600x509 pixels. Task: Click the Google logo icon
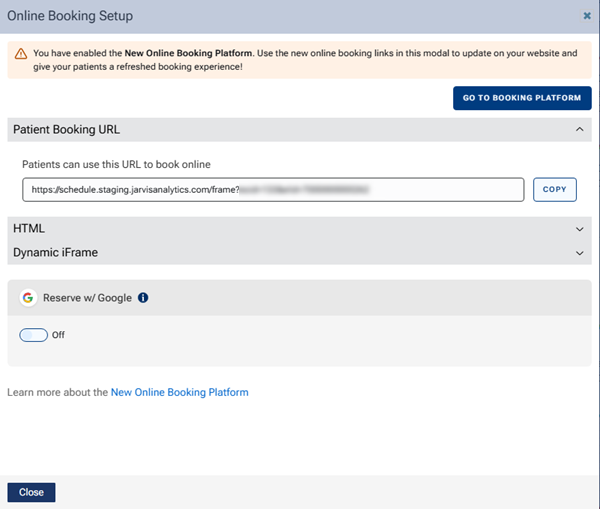[28, 298]
